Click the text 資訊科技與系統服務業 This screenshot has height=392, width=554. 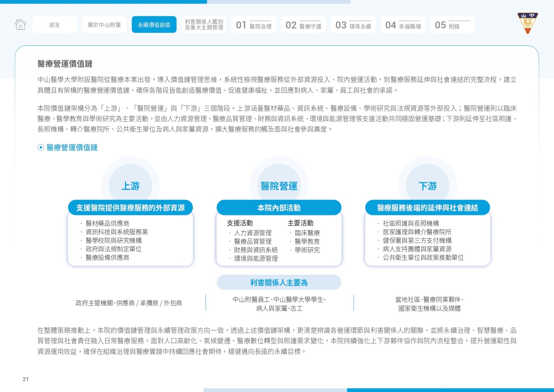(117, 232)
